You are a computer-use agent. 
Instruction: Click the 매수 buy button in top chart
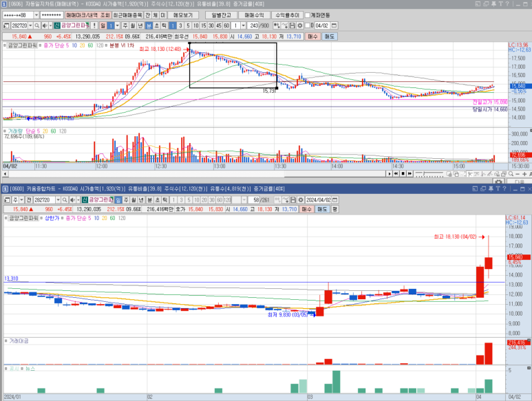tap(313, 36)
